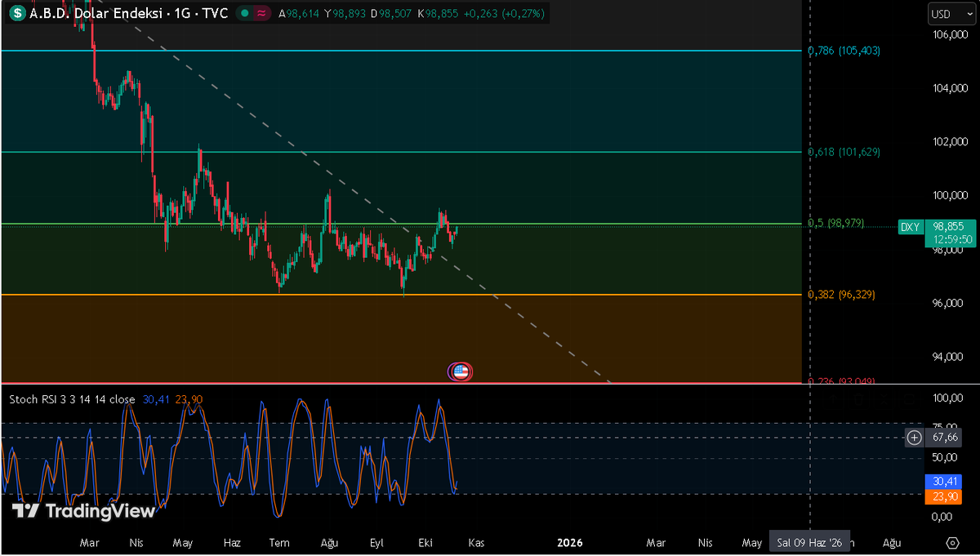Select the low value D98,507

coord(390,14)
